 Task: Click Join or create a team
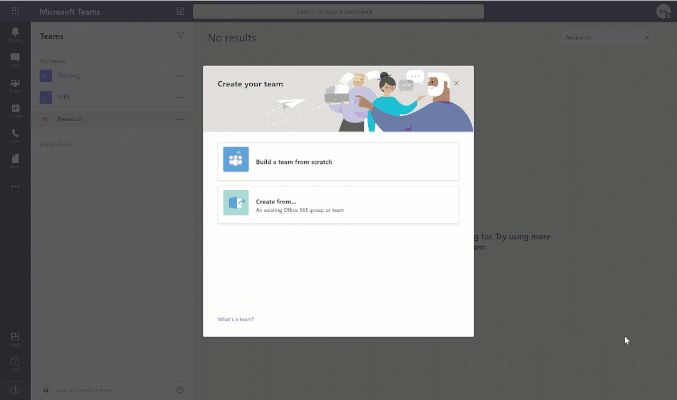click(x=85, y=390)
